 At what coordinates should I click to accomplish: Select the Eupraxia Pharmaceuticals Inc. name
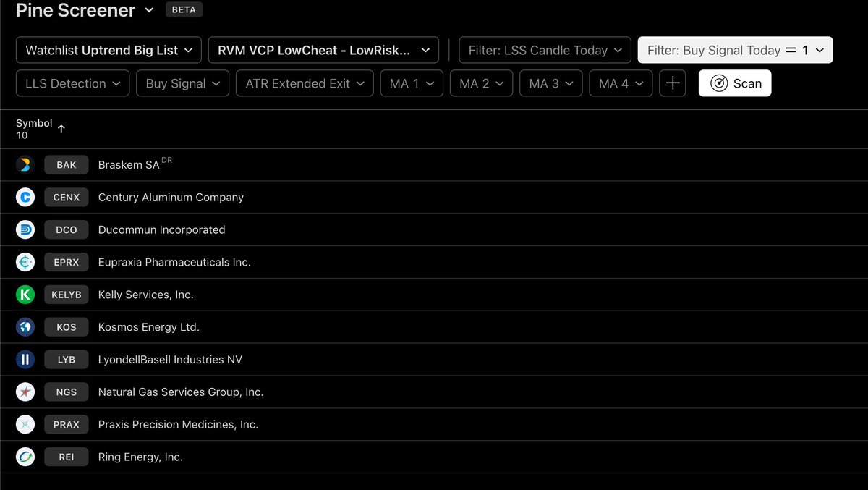pyautogui.click(x=174, y=262)
